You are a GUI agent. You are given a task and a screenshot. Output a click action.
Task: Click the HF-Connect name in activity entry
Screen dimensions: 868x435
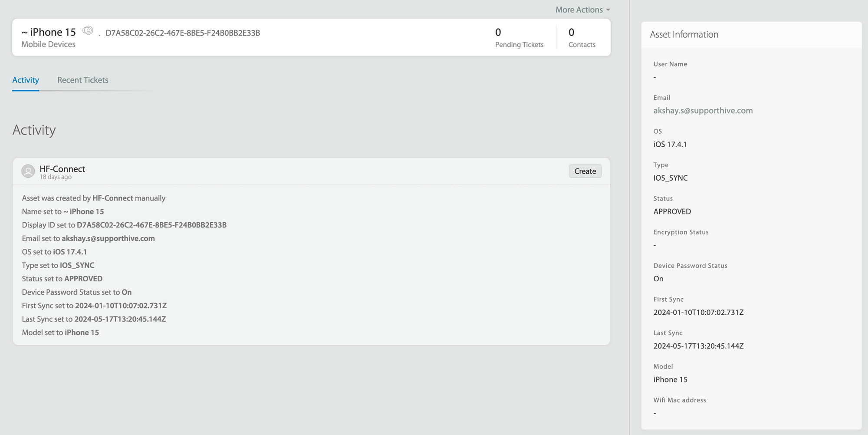point(62,169)
